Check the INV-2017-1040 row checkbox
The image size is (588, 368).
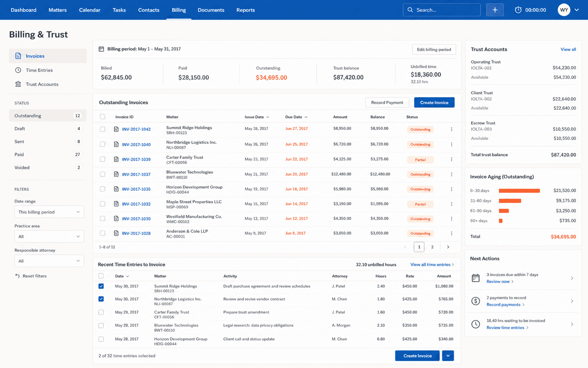(x=103, y=144)
